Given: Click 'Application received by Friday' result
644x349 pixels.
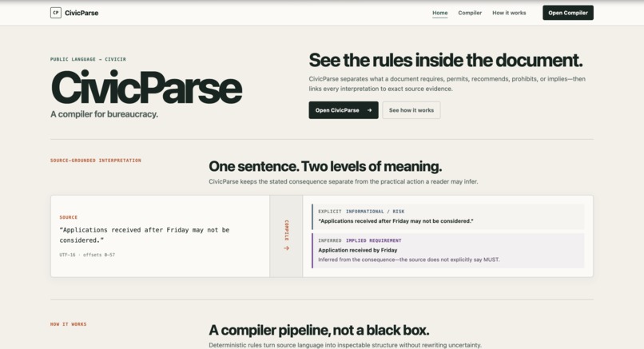Looking at the screenshot, I should click(358, 250).
